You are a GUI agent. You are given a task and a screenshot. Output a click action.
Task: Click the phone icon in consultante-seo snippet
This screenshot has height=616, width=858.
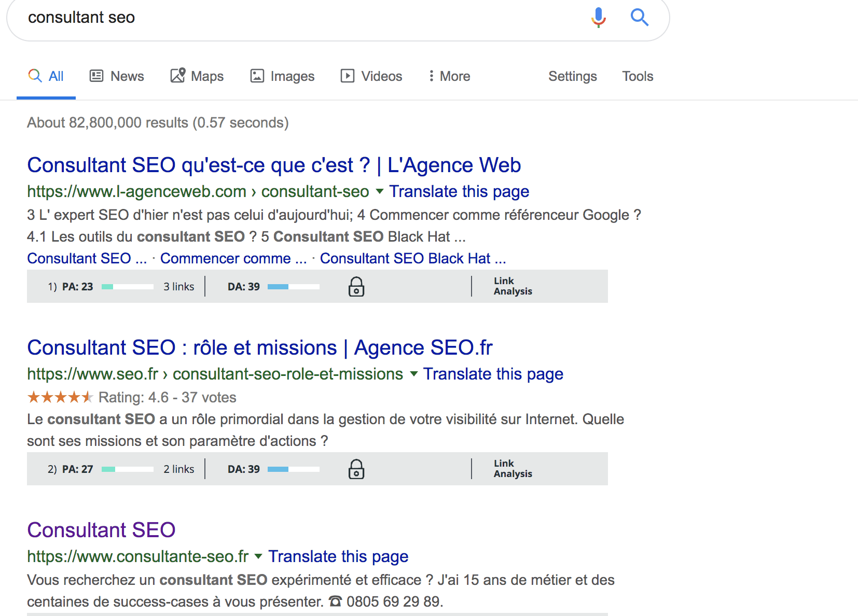point(336,601)
